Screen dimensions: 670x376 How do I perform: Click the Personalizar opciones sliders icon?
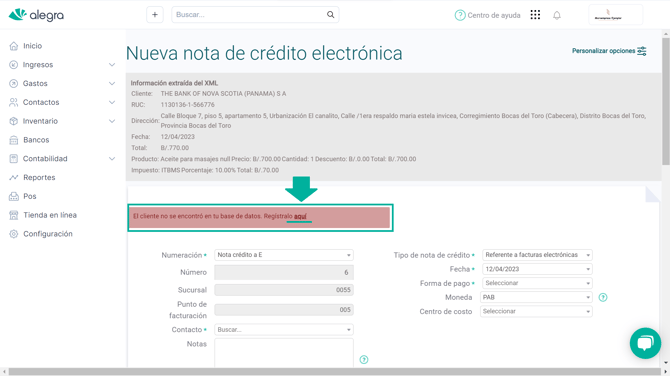point(642,51)
